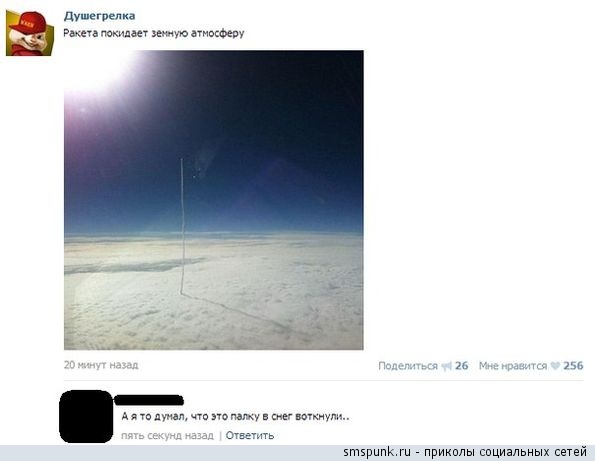Open the post timestamp 20 минут назад
This screenshot has width=595, height=461.
point(101,365)
